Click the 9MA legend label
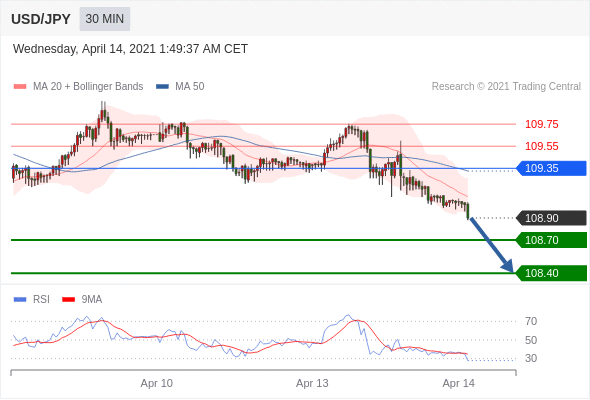 pos(92,300)
